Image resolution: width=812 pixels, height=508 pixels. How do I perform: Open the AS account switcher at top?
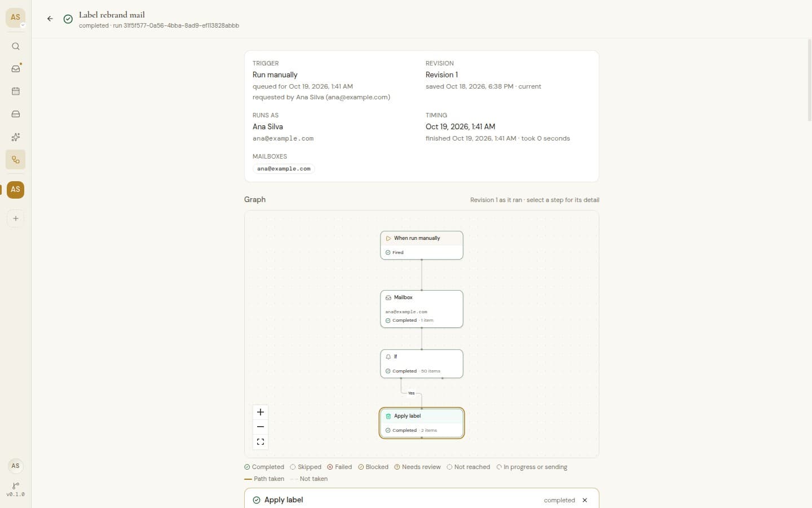click(x=16, y=17)
